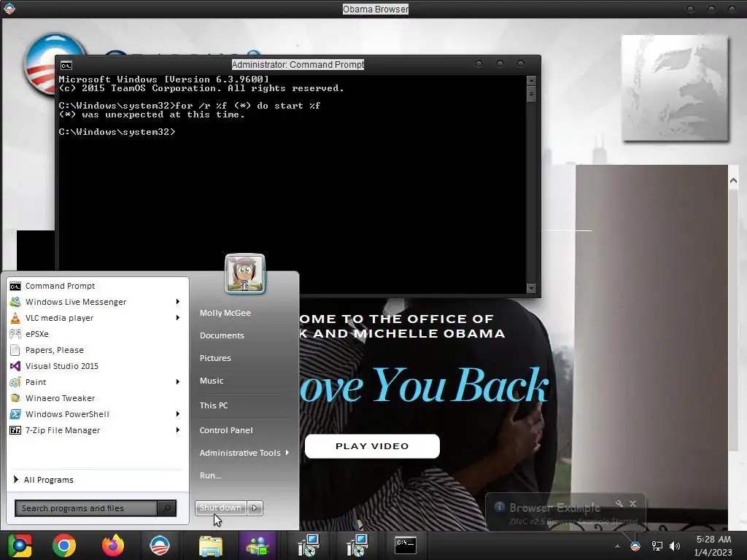The width and height of the screenshot is (747, 560).
Task: Open Windows PowerShell entry
Action: [x=98, y=414]
